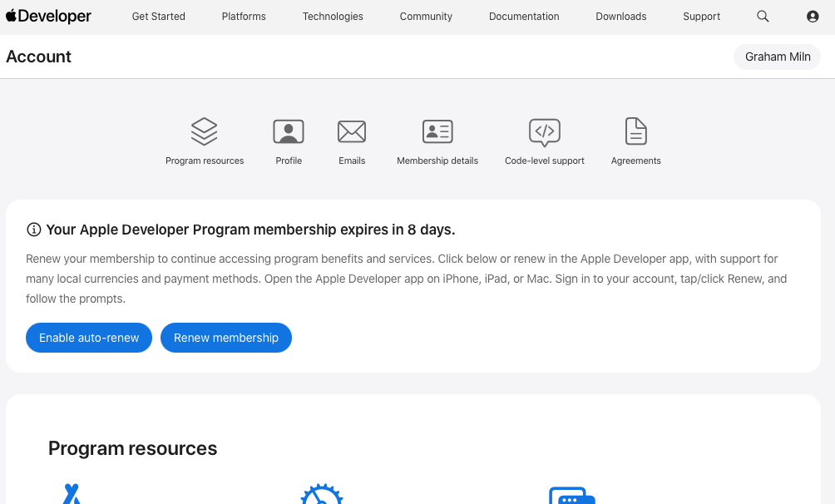
Task: Click the Program resources stack icon
Action: click(205, 131)
